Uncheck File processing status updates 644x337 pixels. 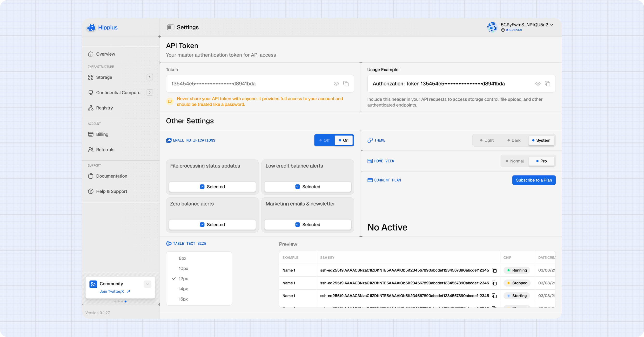213,187
